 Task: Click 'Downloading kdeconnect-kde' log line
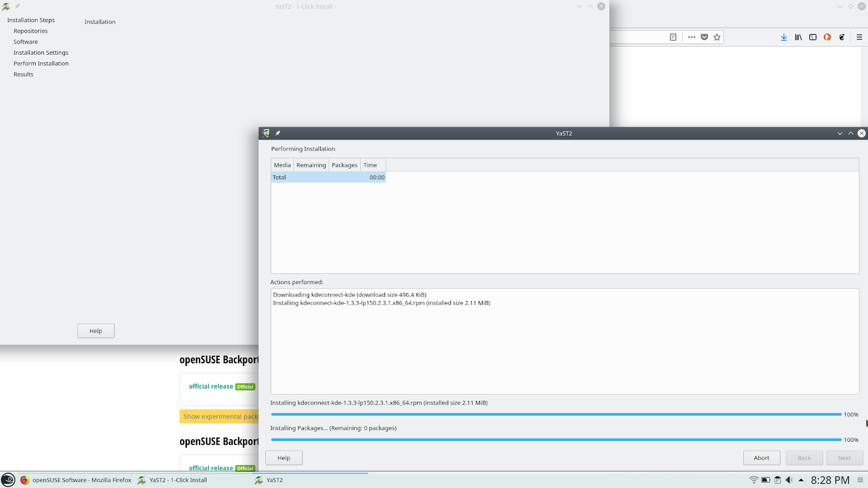[x=349, y=295]
